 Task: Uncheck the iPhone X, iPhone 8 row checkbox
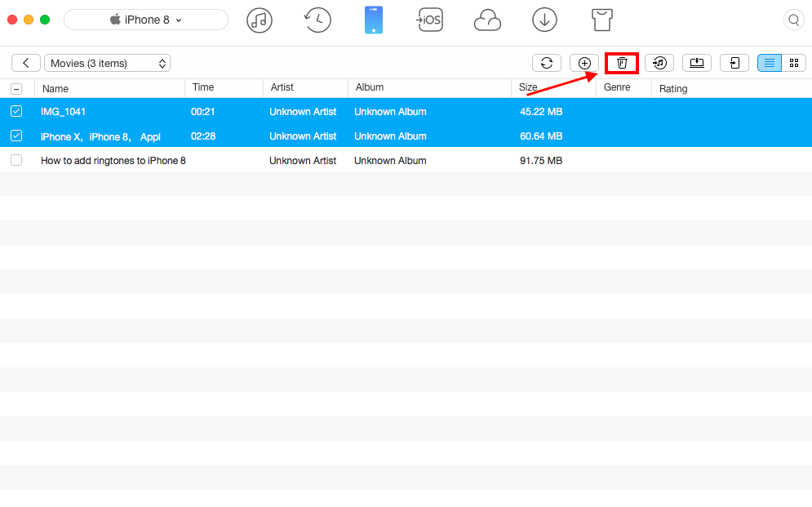[x=16, y=136]
